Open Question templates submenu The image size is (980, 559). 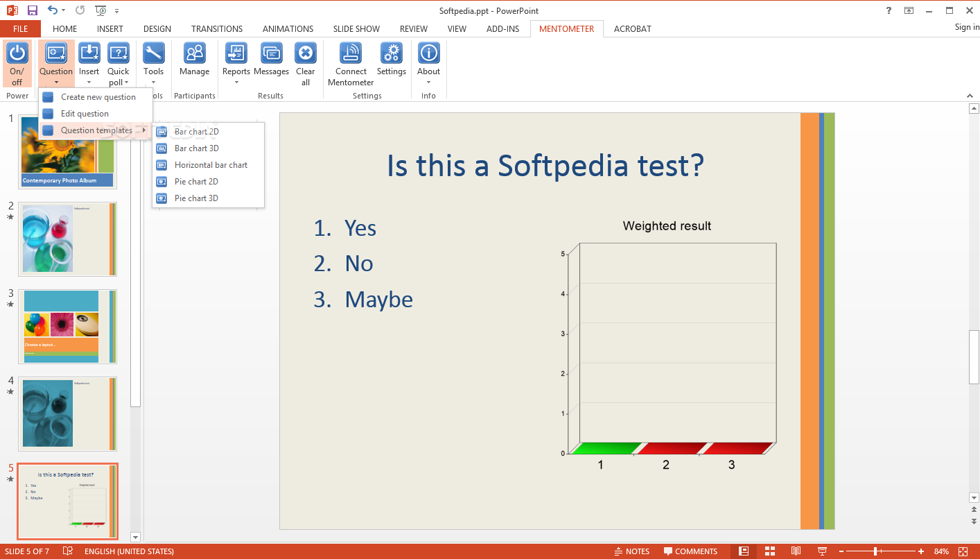(96, 130)
